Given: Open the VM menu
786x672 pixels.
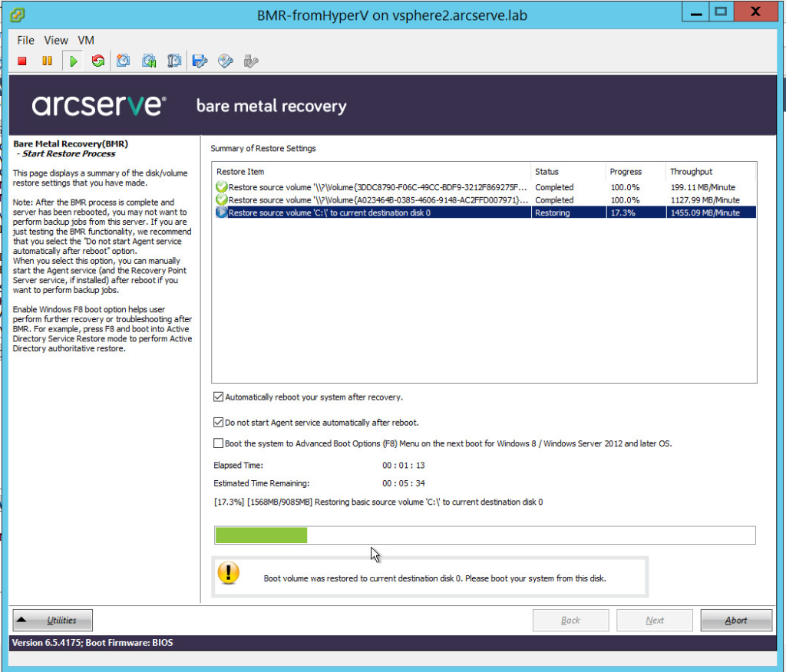Looking at the screenshot, I should (x=86, y=40).
